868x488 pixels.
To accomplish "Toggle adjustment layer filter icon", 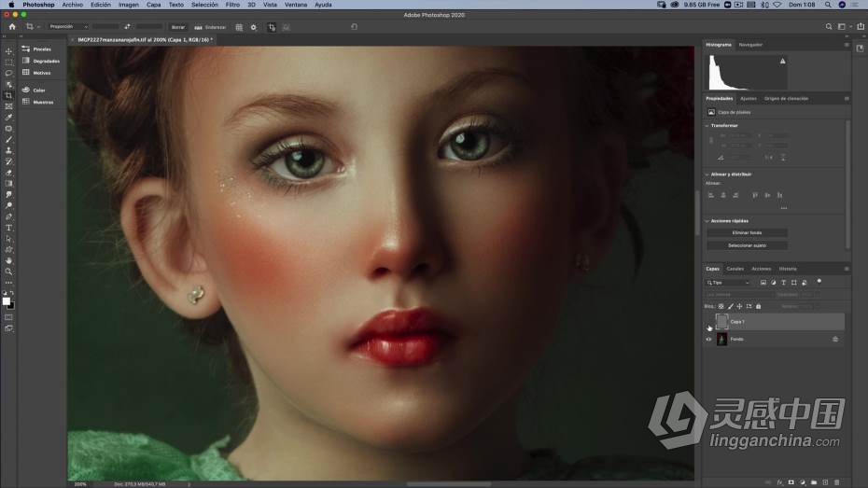I will (774, 283).
